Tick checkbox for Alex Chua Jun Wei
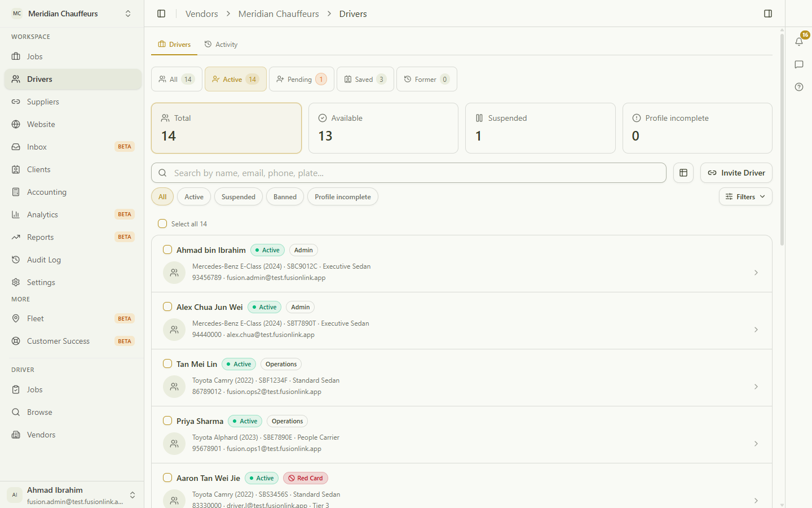Viewport: 812px width, 508px height. coord(167,306)
